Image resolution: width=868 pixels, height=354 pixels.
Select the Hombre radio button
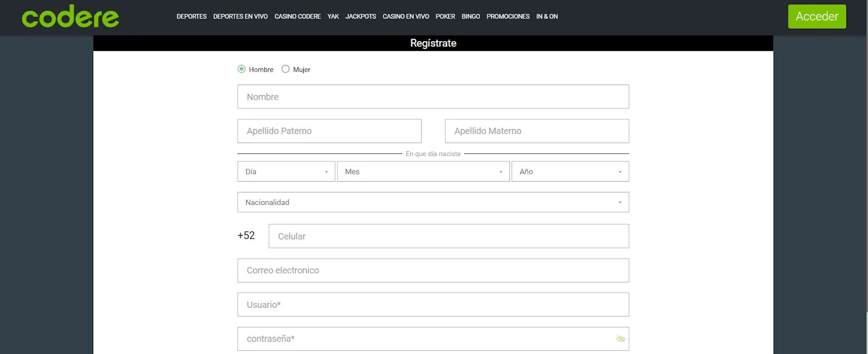click(x=242, y=69)
